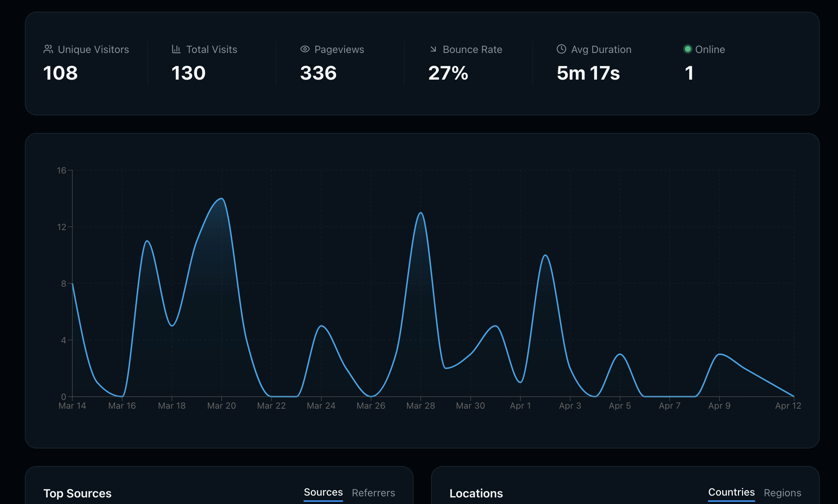Viewport: 838px width, 504px height.
Task: Open the Countries list in Locations
Action: point(731,492)
